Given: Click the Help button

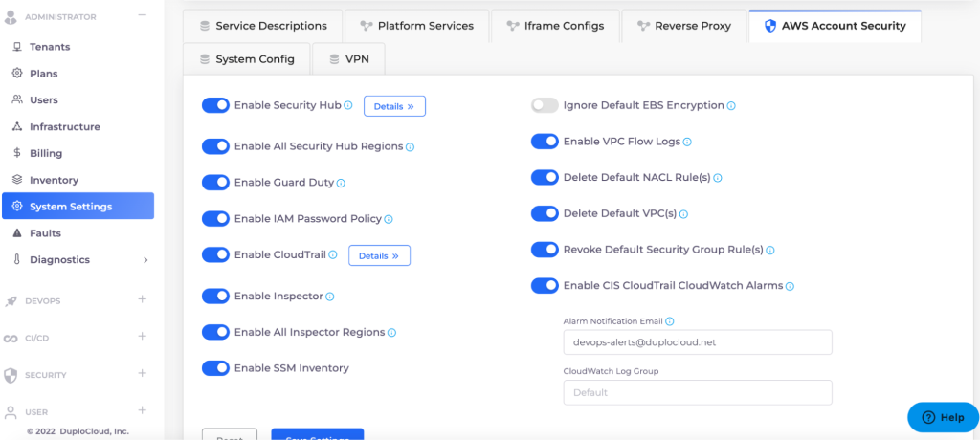Looking at the screenshot, I should tap(942, 417).
